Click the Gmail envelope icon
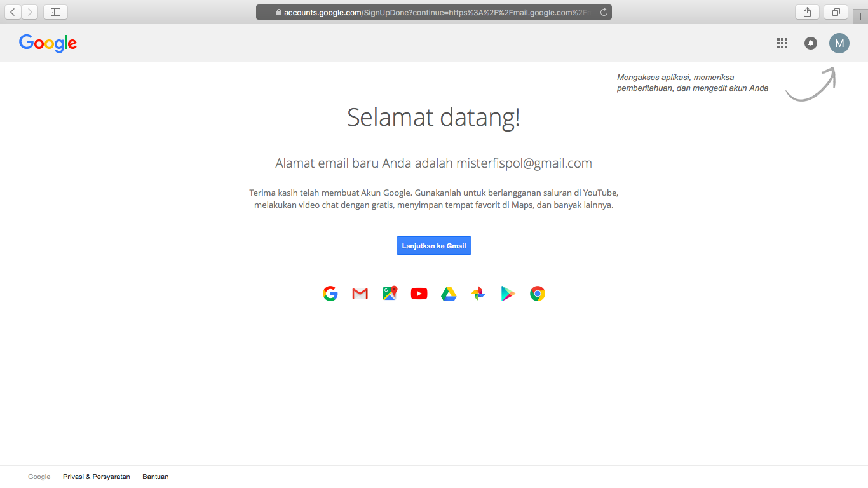868x488 pixels. pyautogui.click(x=360, y=294)
